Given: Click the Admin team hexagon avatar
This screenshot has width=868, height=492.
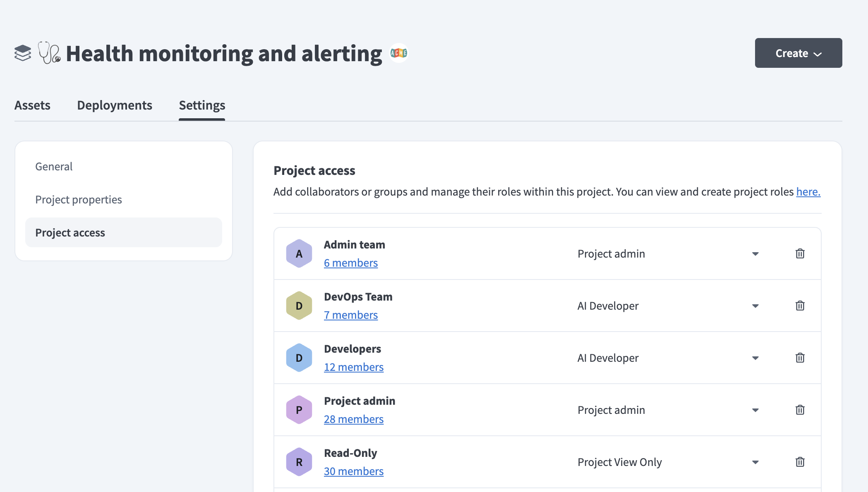Looking at the screenshot, I should 299,254.
